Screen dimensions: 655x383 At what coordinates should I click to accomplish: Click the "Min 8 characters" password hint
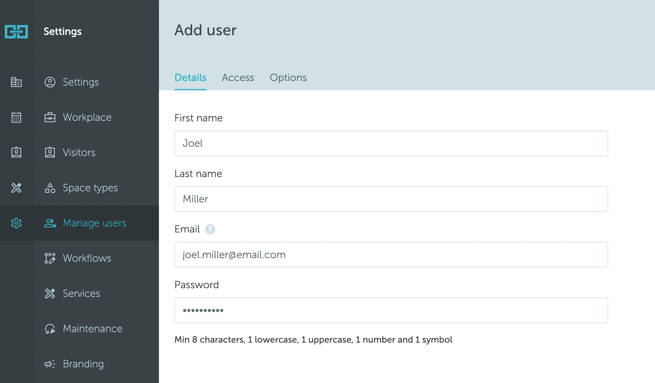coord(313,340)
